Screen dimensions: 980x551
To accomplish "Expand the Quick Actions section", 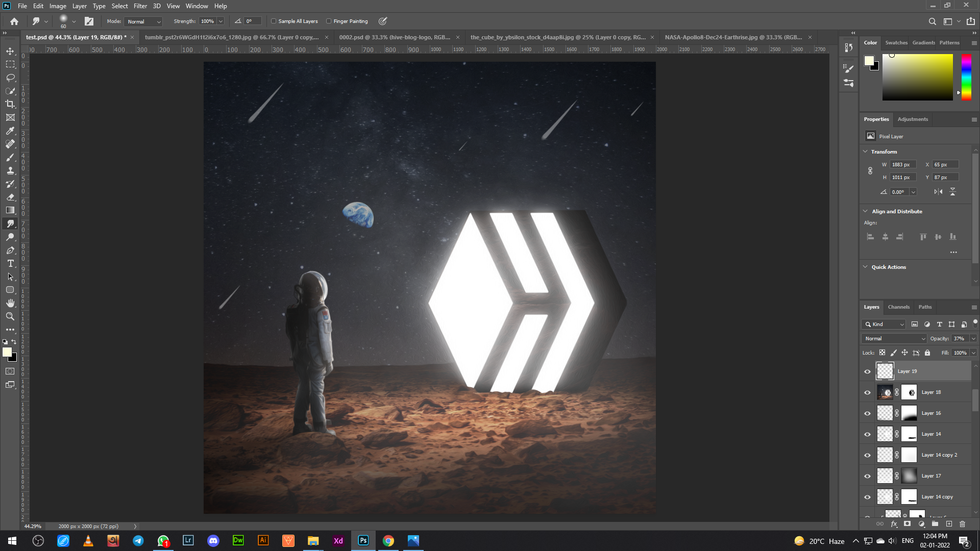I will (x=865, y=267).
